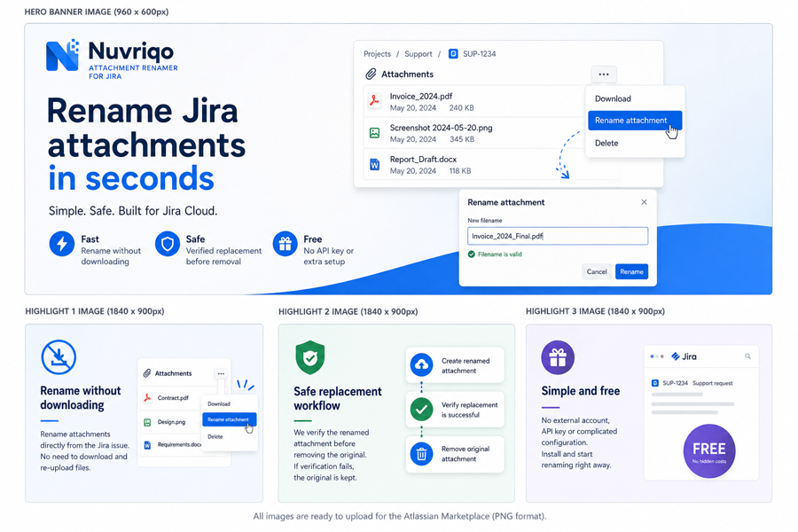798x532 pixels.
Task: Click the image icon beside Screenshot 2024-05-20.png
Action: click(x=374, y=133)
